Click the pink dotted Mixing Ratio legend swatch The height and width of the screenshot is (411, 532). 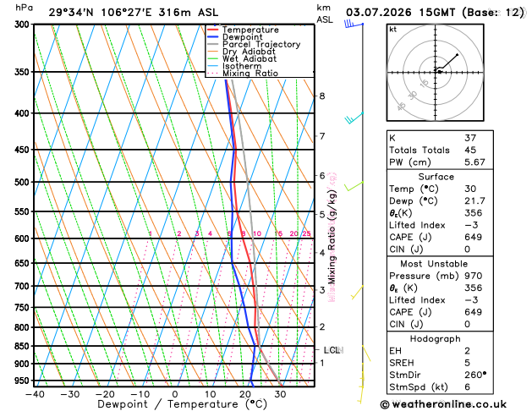pos(213,74)
